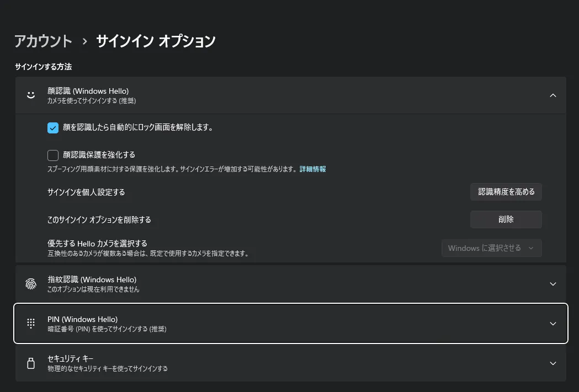
Task: Collapse the 顔認識 (Windows Hello) section
Action: pos(553,94)
